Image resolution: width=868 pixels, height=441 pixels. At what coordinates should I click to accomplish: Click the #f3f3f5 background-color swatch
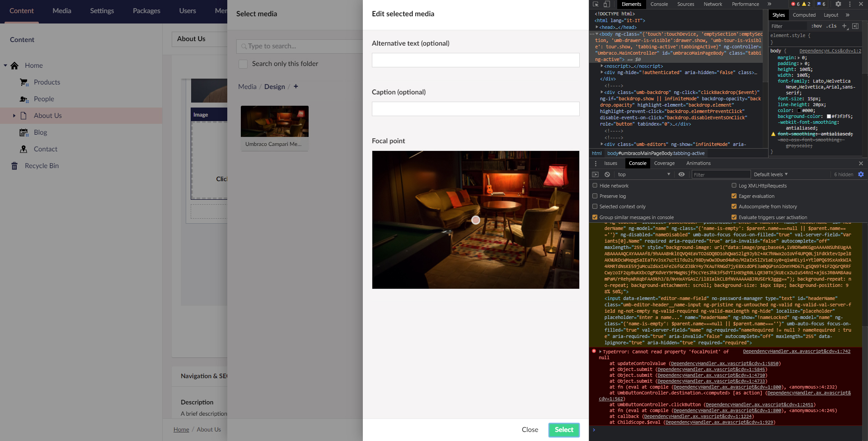click(x=829, y=117)
